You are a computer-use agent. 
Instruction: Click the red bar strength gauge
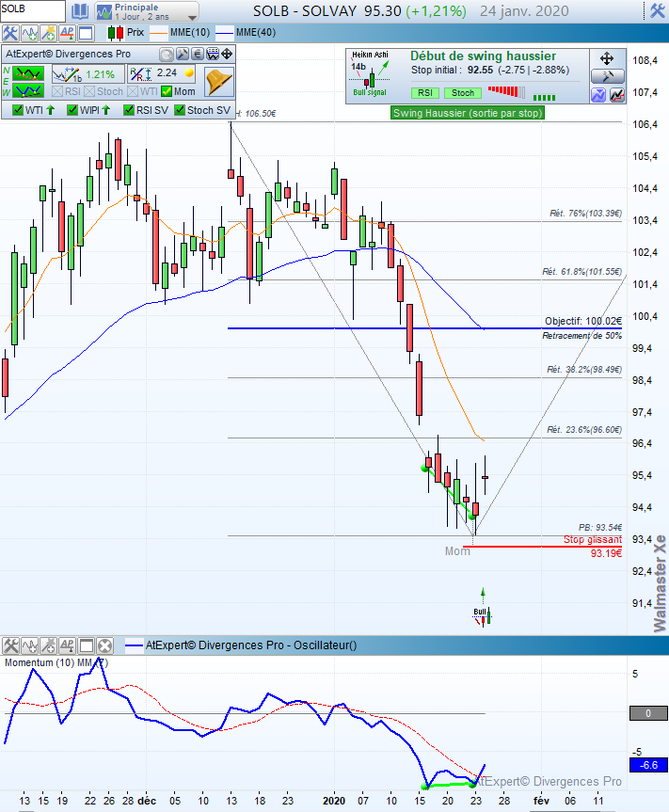coord(506,92)
